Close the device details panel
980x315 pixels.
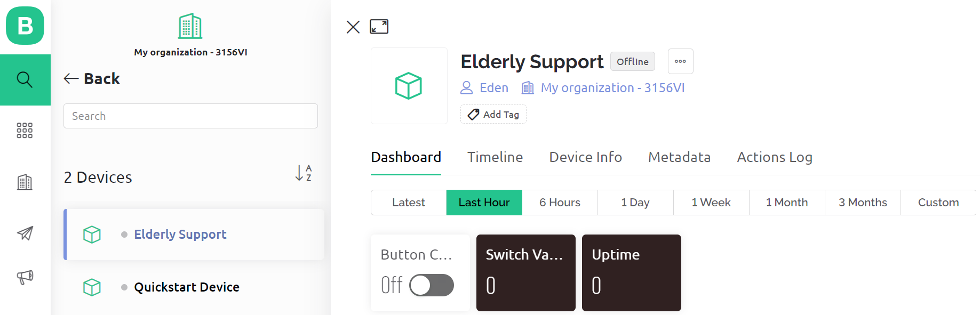[353, 27]
